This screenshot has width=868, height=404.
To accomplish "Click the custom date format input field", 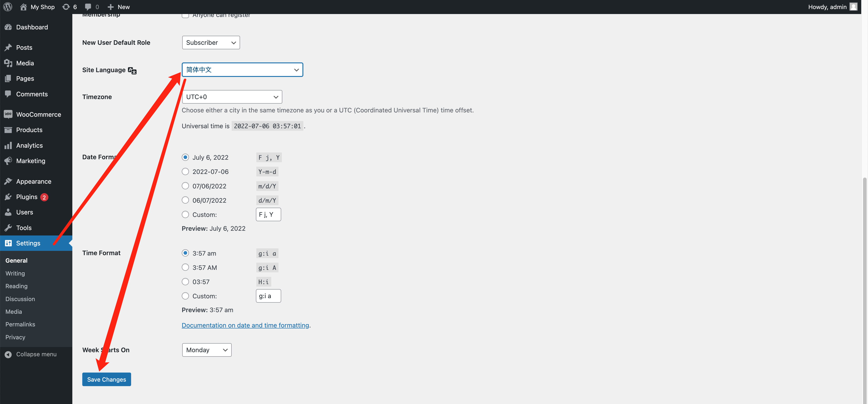I will [x=268, y=214].
